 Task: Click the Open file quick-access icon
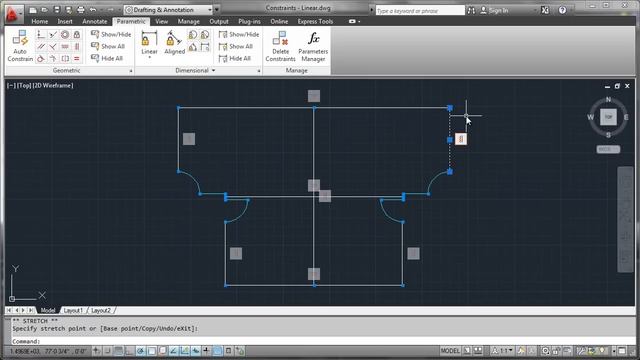tap(45, 10)
